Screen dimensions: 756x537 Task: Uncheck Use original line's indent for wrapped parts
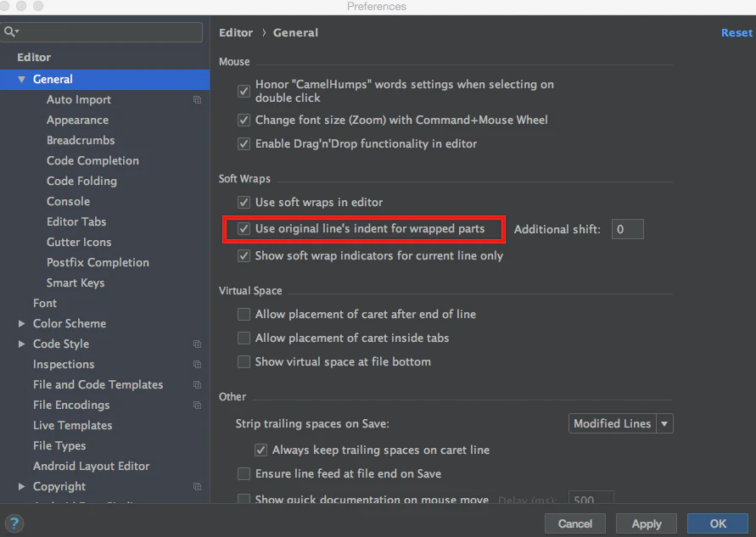pyautogui.click(x=244, y=228)
